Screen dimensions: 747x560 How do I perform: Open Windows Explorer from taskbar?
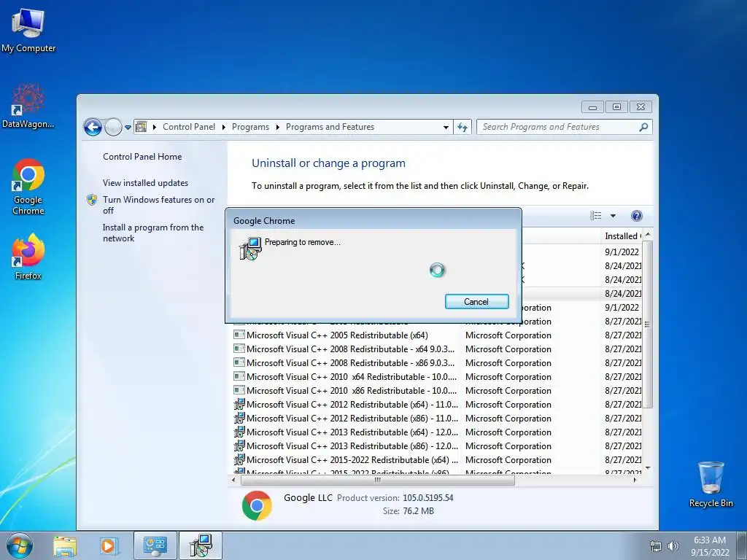click(65, 546)
